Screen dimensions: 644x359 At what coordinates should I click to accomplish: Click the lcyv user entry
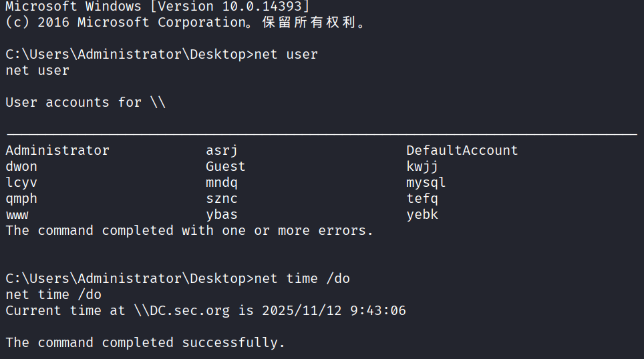(21, 182)
